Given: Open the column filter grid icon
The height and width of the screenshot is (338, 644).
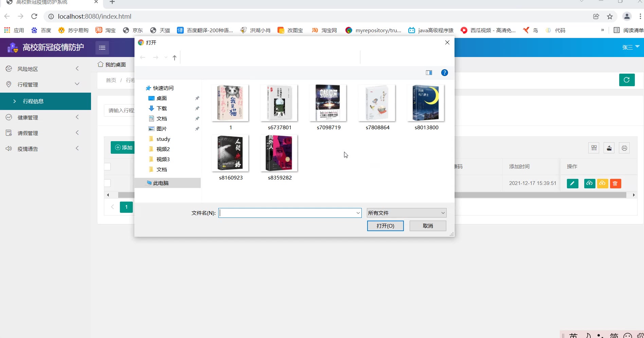Looking at the screenshot, I should (x=594, y=148).
